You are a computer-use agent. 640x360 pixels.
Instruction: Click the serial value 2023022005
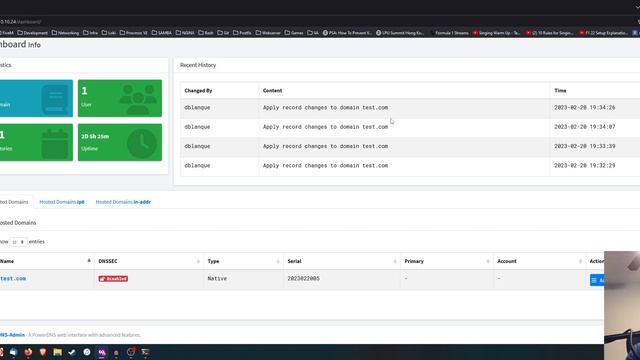click(303, 278)
